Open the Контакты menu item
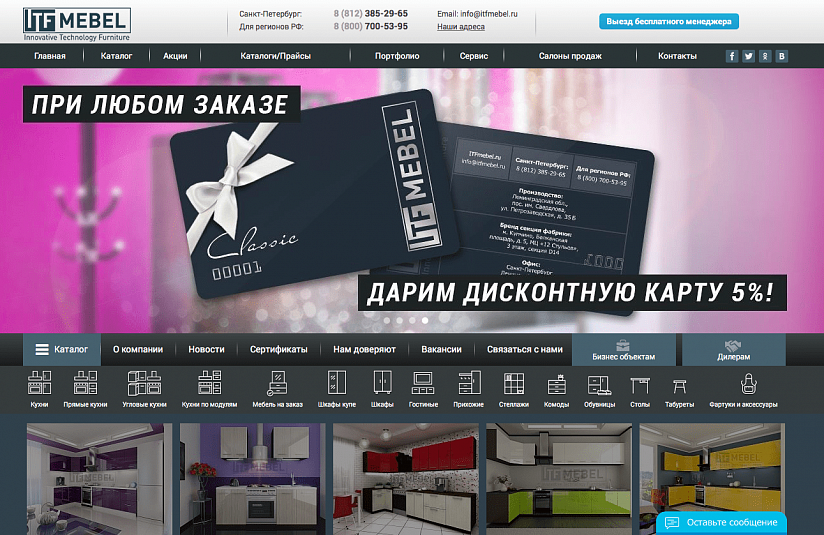This screenshot has width=824, height=535. 677,56
